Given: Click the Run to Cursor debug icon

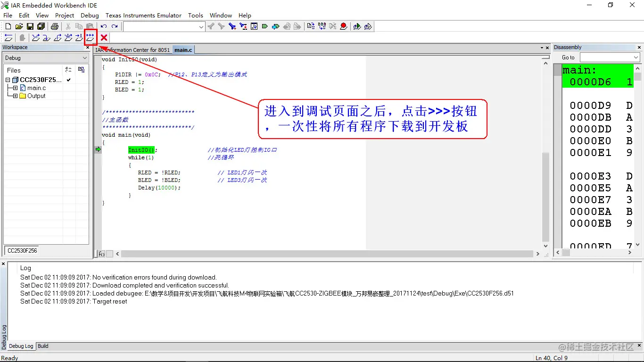Looking at the screenshot, I should (x=79, y=38).
